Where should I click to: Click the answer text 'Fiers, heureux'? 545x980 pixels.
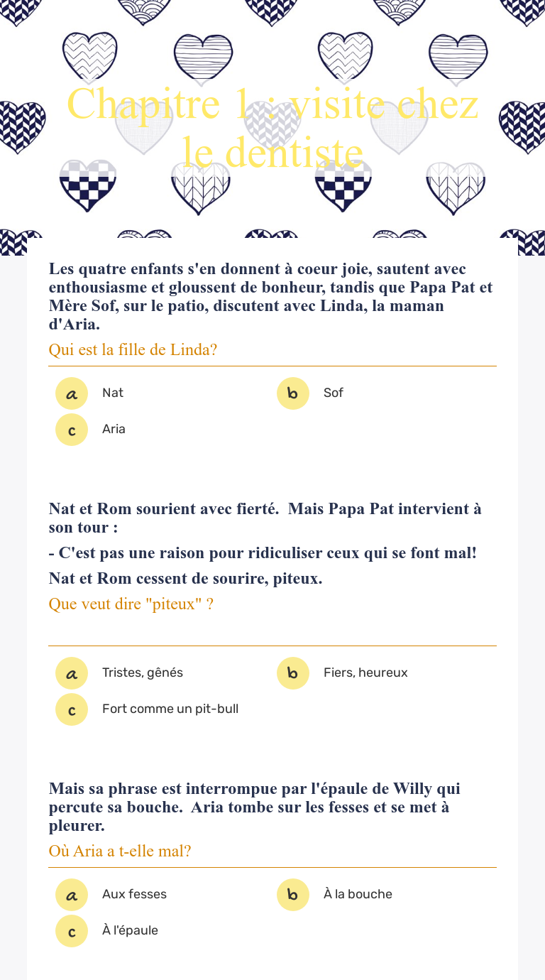[365, 673]
